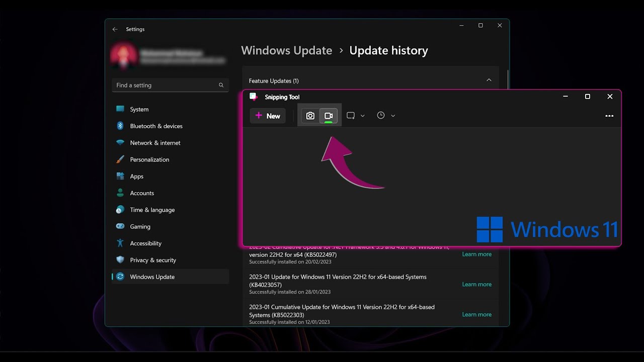The image size is (644, 362).
Task: Open Apps settings category
Action: [x=170, y=176]
